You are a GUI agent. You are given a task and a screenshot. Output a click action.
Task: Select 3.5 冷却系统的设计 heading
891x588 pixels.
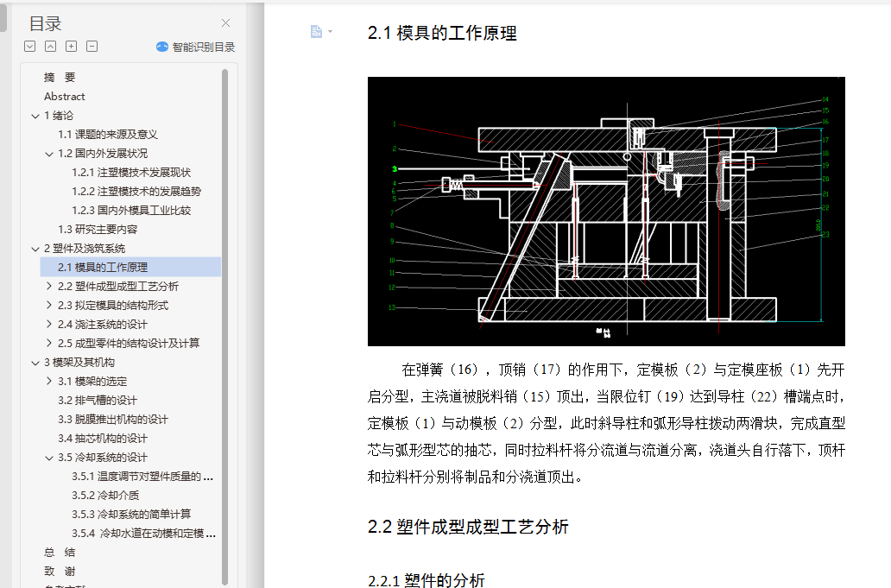[102, 458]
